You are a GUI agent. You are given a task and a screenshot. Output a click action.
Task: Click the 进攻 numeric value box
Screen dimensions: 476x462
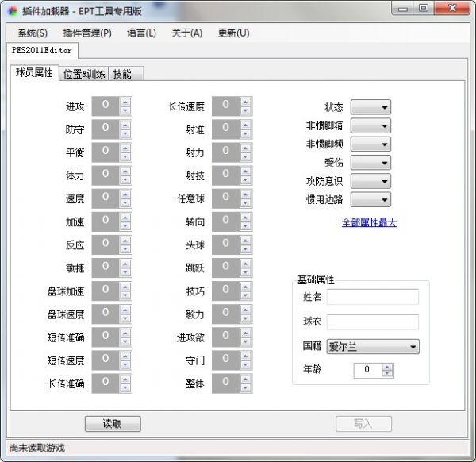click(x=106, y=106)
